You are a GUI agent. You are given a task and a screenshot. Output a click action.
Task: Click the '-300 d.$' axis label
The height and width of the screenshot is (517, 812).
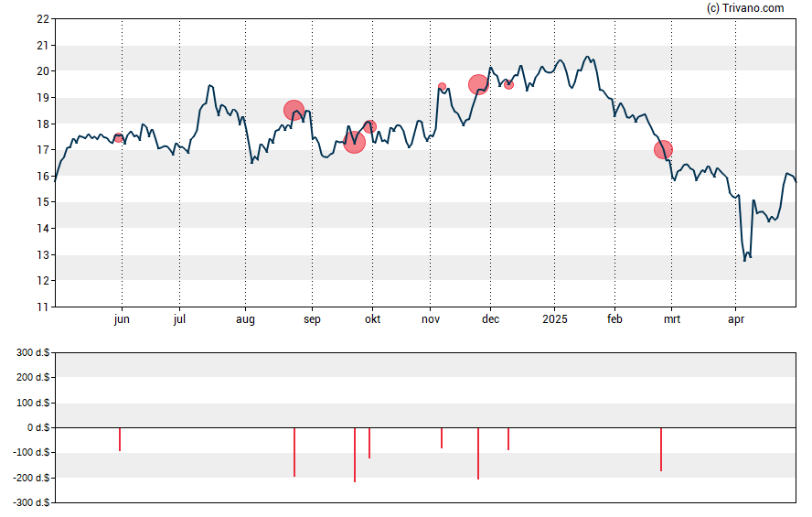[x=32, y=502]
